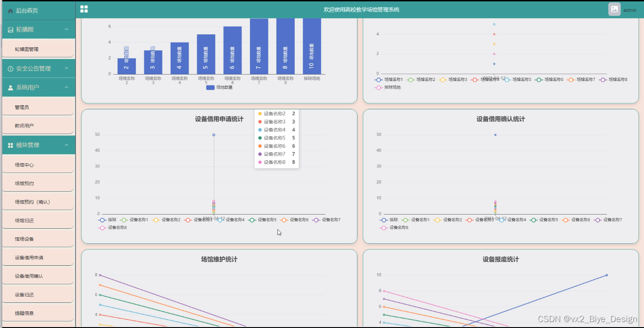Collapse the 系统用户 section chevron

[66, 87]
